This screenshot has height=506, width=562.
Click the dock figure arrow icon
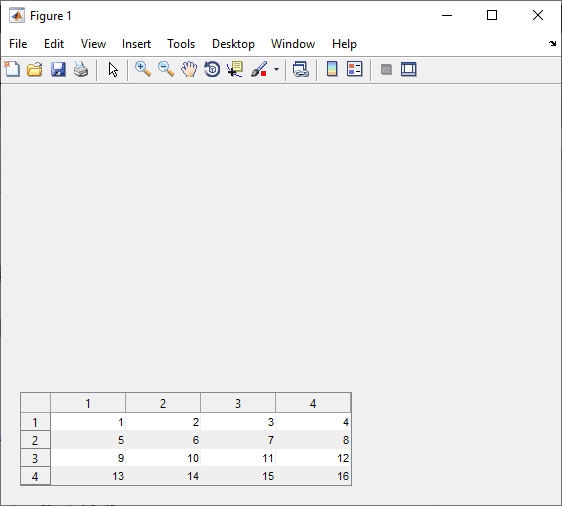[x=552, y=44]
